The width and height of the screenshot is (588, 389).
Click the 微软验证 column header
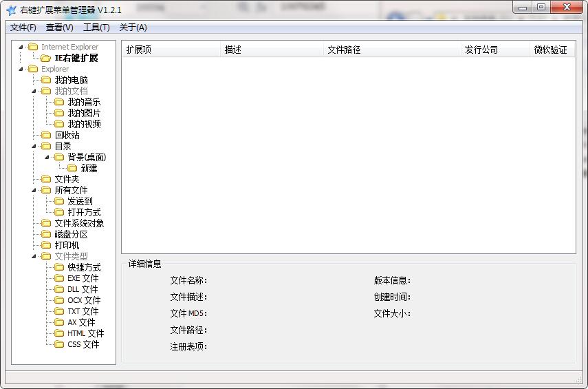point(552,50)
